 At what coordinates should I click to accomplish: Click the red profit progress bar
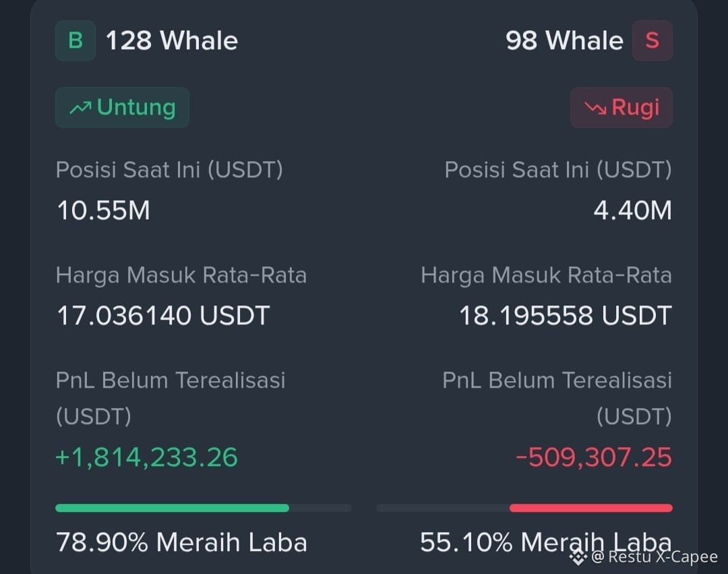click(x=591, y=508)
